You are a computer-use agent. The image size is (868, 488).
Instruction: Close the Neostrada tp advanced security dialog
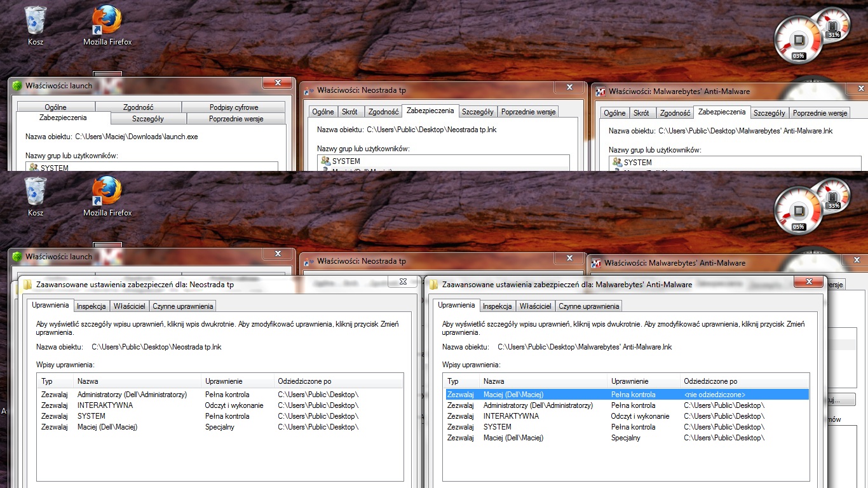(403, 281)
